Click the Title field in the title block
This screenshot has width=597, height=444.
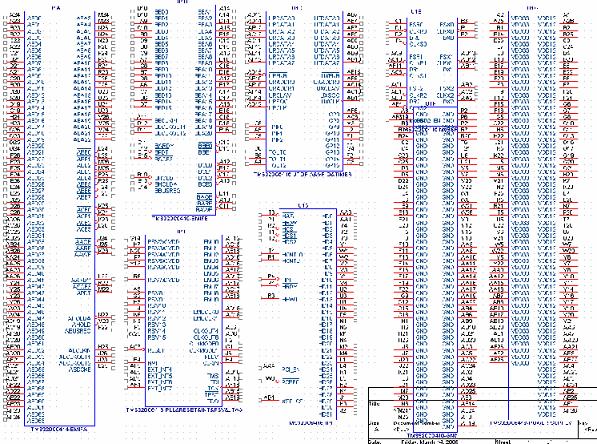[x=375, y=404]
